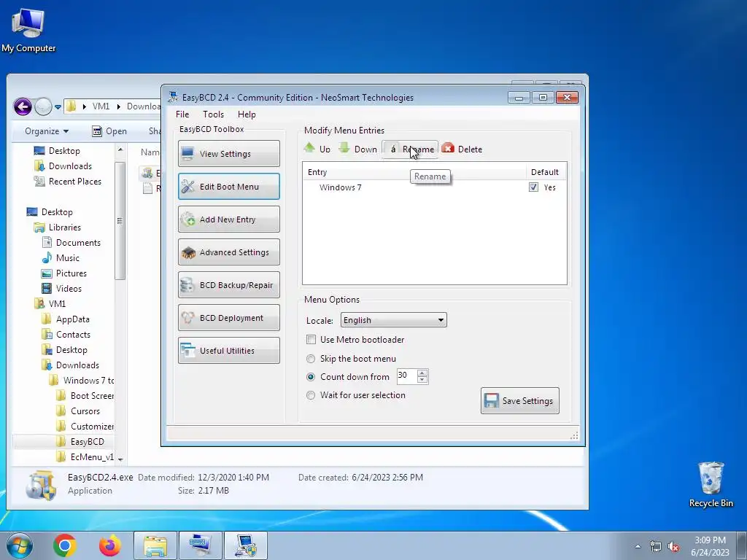Click Save Settings button
Viewport: 747px width, 560px height.
[x=519, y=400]
